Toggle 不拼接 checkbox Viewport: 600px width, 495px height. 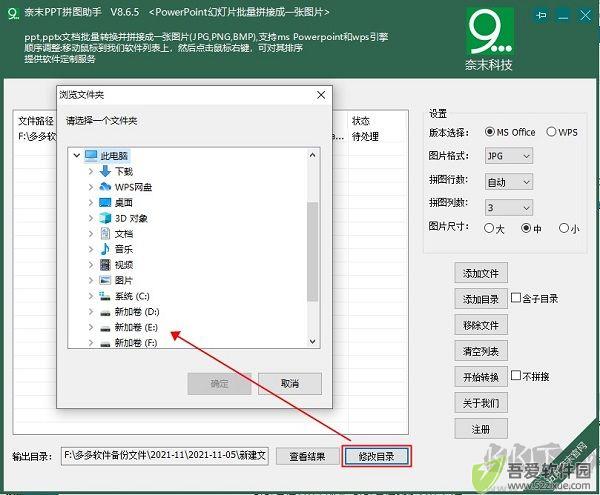click(x=516, y=375)
